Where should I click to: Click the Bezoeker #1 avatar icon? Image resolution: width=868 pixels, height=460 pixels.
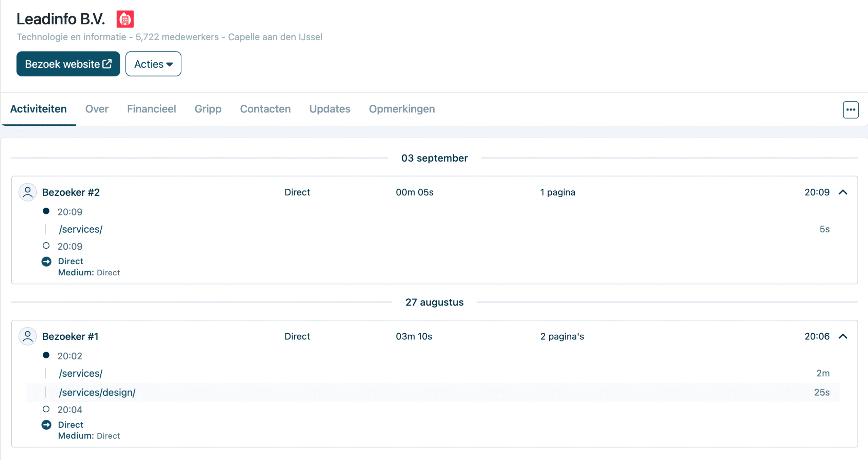coord(27,336)
